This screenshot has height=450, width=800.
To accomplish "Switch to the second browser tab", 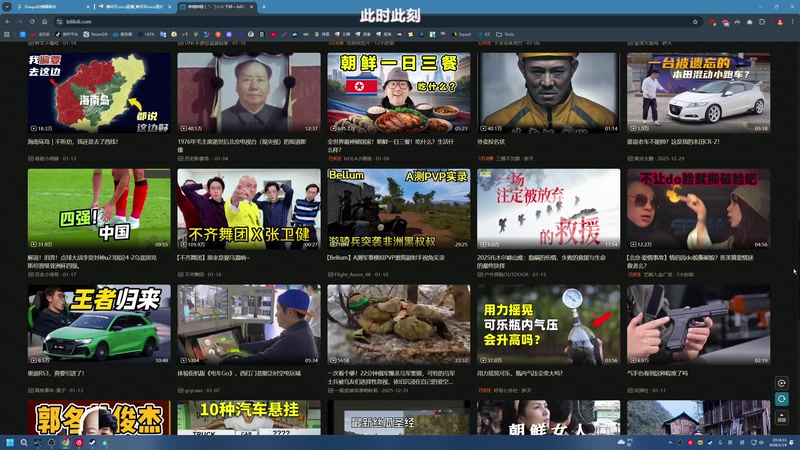I will [135, 7].
